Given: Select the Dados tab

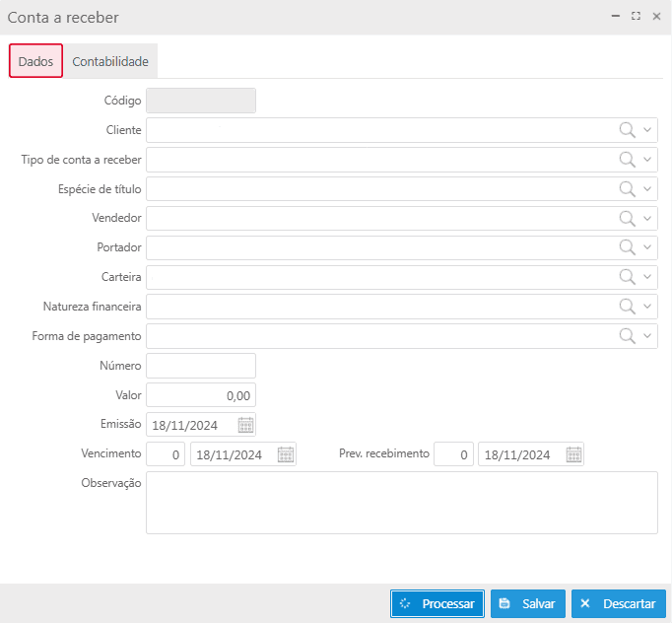Looking at the screenshot, I should pos(35,61).
